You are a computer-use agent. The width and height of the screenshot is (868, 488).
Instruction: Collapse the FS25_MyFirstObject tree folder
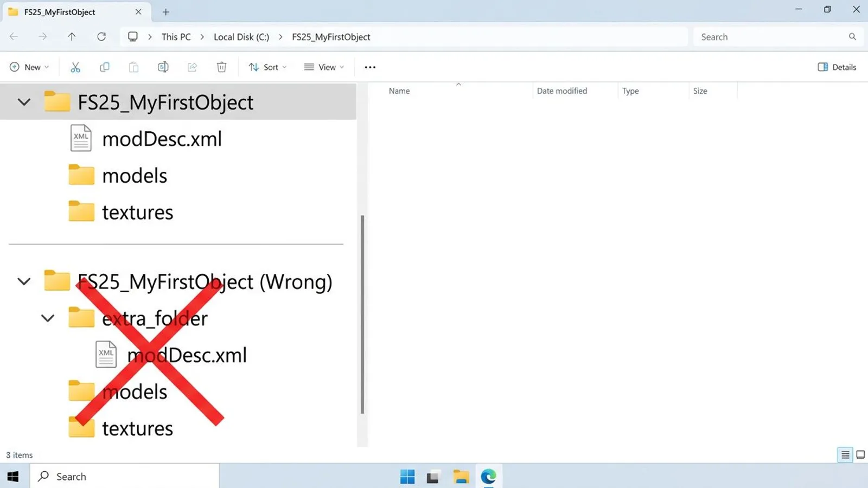click(24, 102)
